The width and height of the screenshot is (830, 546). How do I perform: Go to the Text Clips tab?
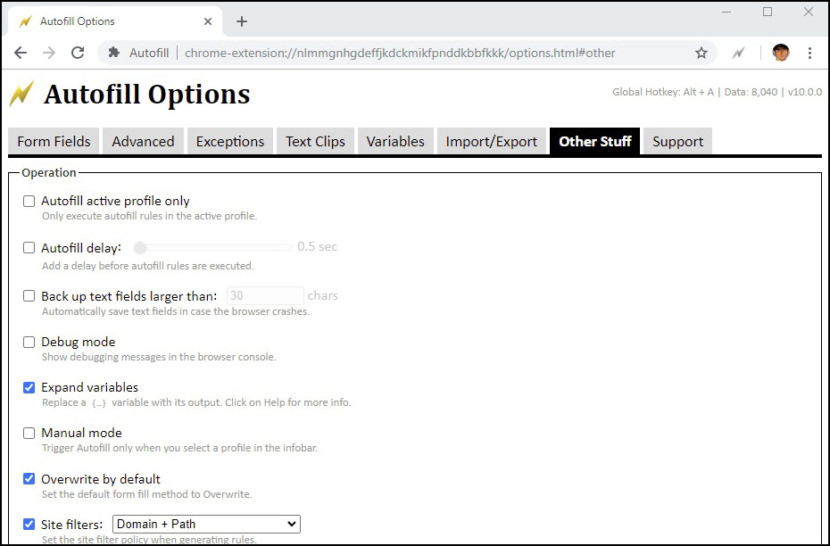click(x=315, y=141)
